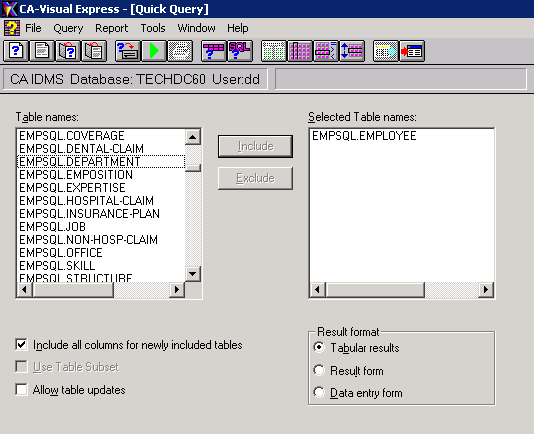Click the query-to-form conversion icon

pyautogui.click(x=128, y=51)
